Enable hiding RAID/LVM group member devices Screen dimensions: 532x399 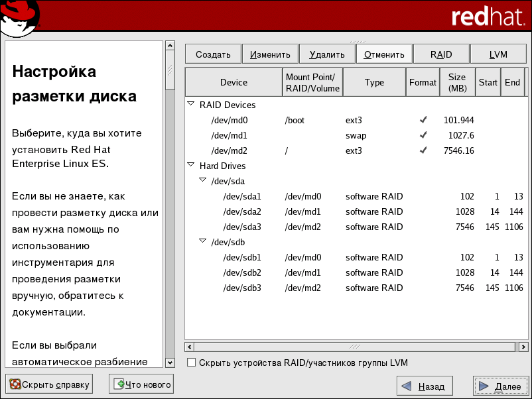tap(192, 363)
